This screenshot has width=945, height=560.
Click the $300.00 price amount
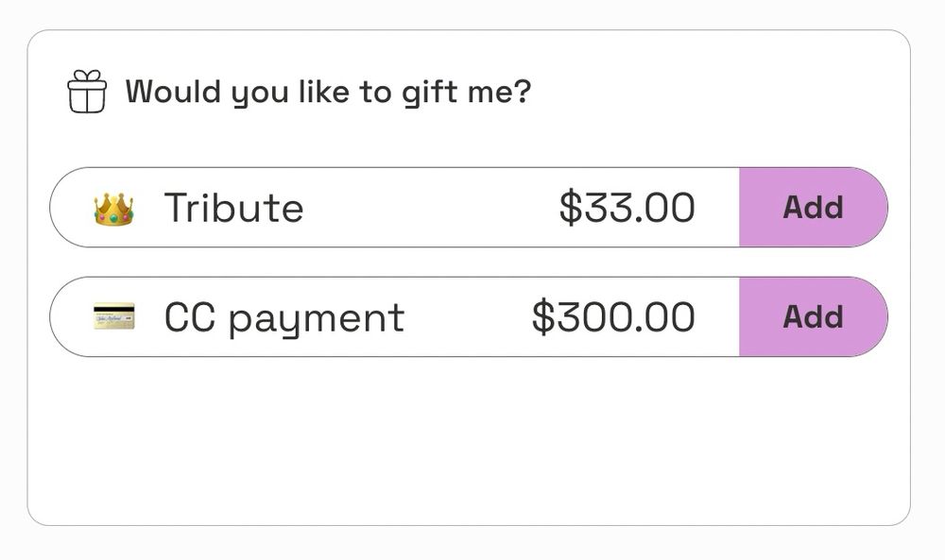pos(613,317)
